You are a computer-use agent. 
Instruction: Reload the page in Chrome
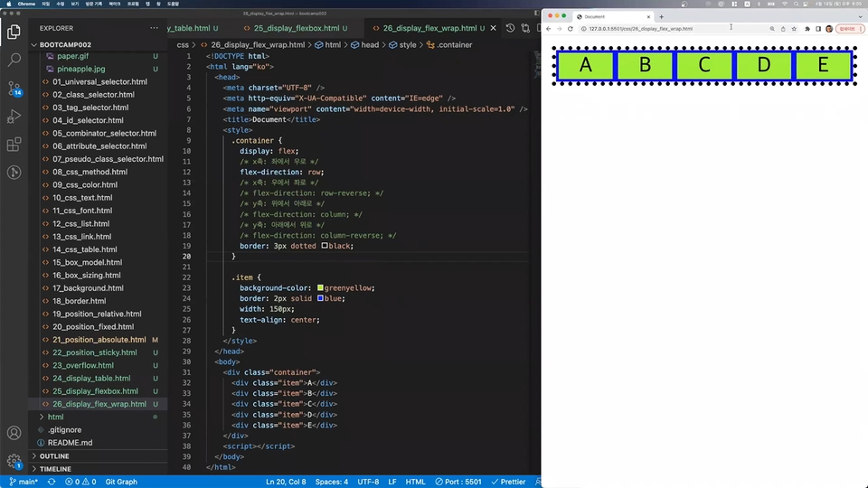(x=571, y=29)
